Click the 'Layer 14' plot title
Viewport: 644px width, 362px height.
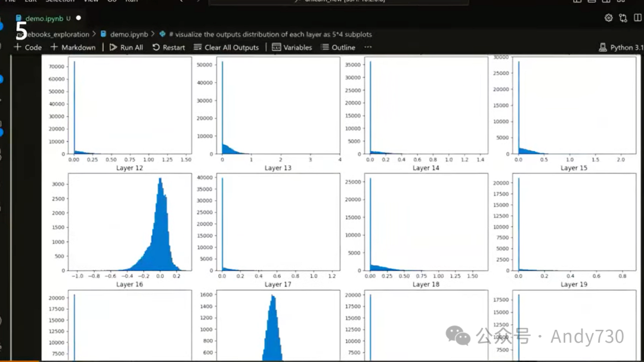pyautogui.click(x=426, y=168)
